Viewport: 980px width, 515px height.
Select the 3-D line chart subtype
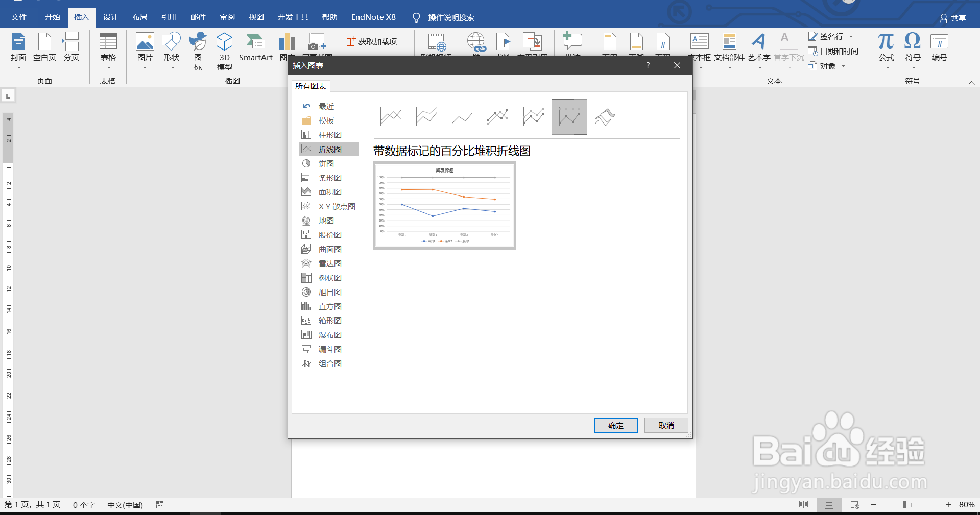pyautogui.click(x=605, y=117)
